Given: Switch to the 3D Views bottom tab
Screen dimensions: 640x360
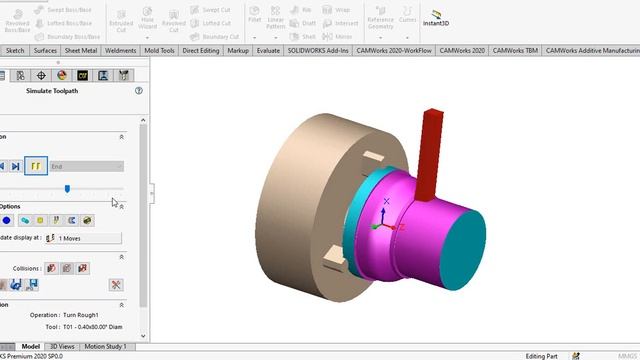Looking at the screenshot, I should pyautogui.click(x=62, y=347).
